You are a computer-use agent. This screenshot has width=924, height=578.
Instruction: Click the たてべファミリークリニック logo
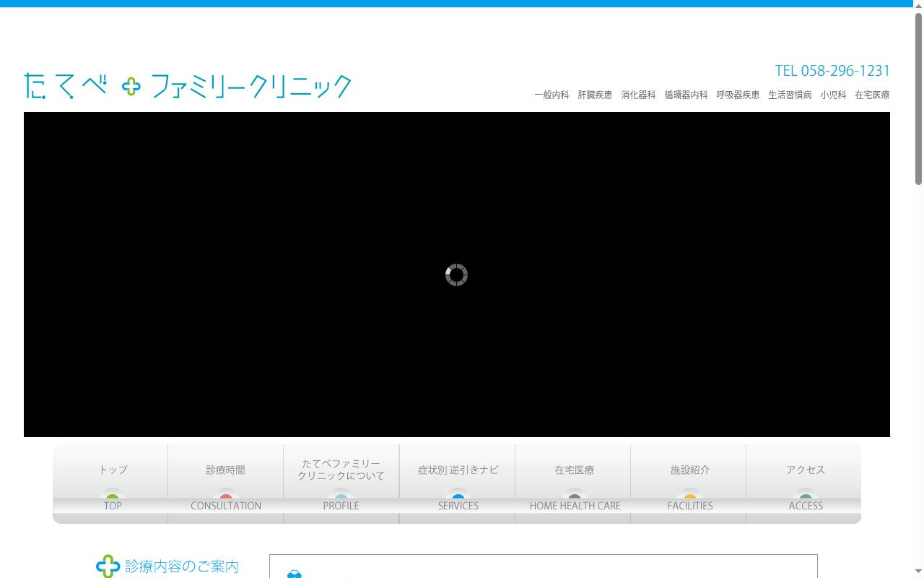188,86
